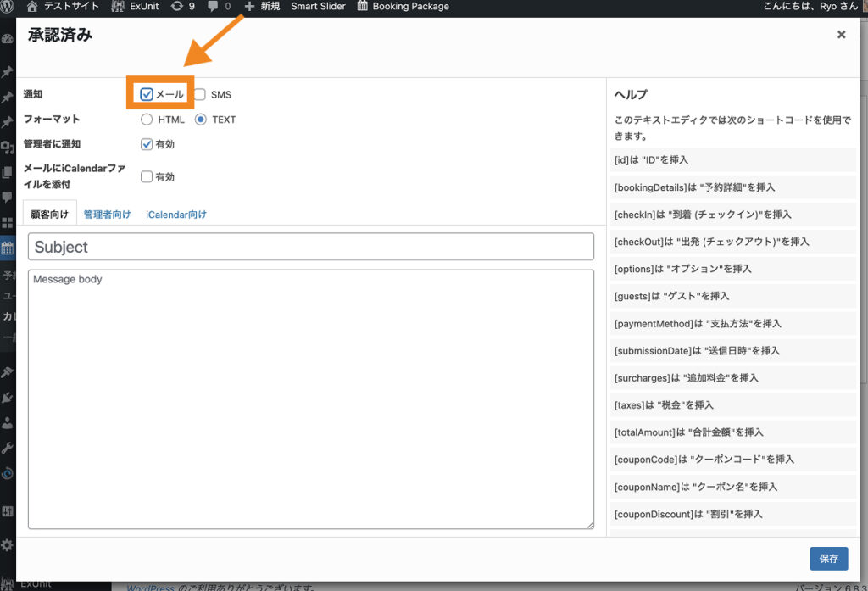Image resolution: width=868 pixels, height=591 pixels.
Task: Click into the Subject input field
Action: point(310,247)
